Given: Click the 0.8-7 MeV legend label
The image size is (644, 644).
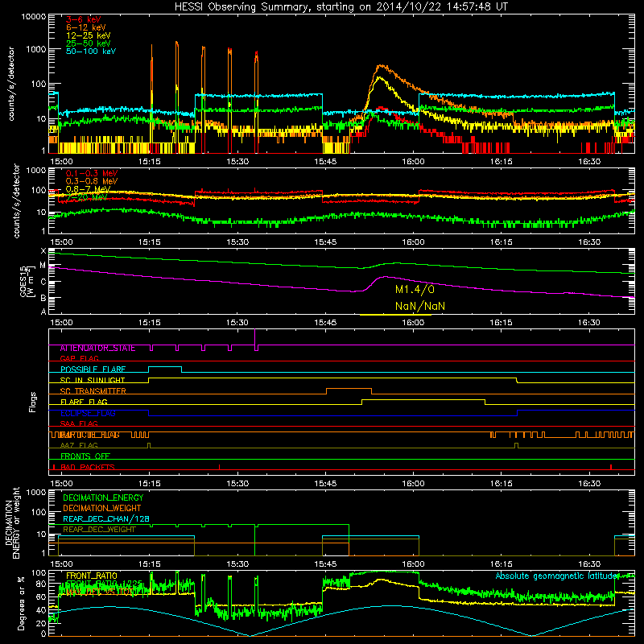Looking at the screenshot, I should click(x=88, y=189).
